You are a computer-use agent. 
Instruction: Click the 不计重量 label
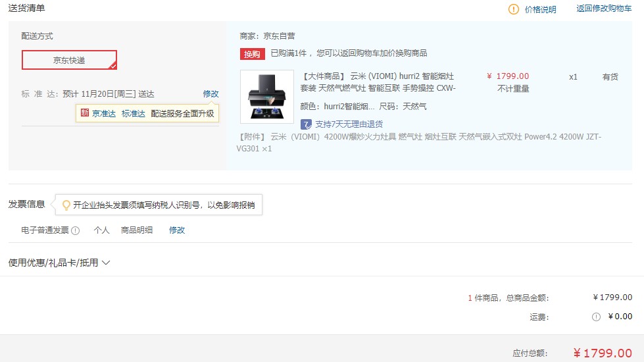click(x=513, y=88)
